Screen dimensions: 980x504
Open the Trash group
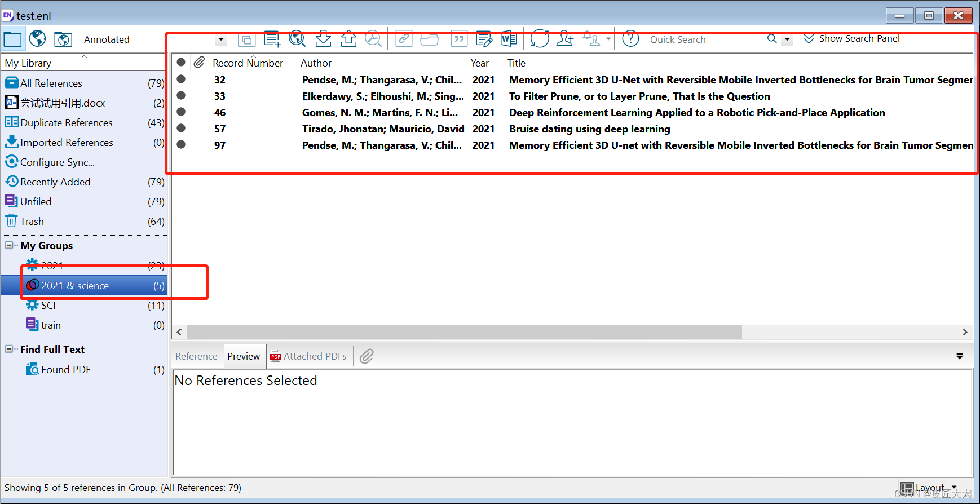point(85,221)
